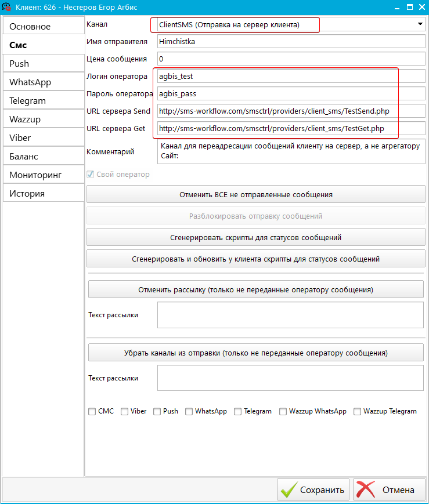Click the Отменить рассылку button
This screenshot has width=429, height=504.
coord(256,289)
